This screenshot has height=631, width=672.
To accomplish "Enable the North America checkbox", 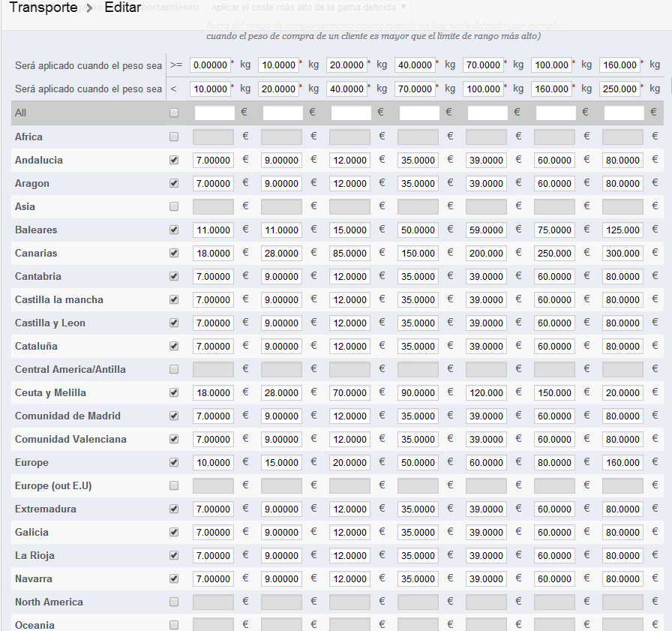I will click(x=173, y=602).
